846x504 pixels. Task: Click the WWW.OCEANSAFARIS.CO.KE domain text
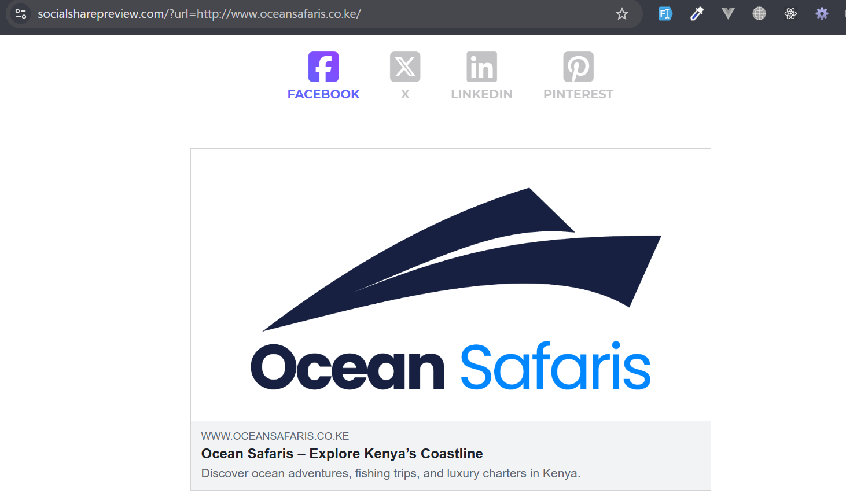275,436
